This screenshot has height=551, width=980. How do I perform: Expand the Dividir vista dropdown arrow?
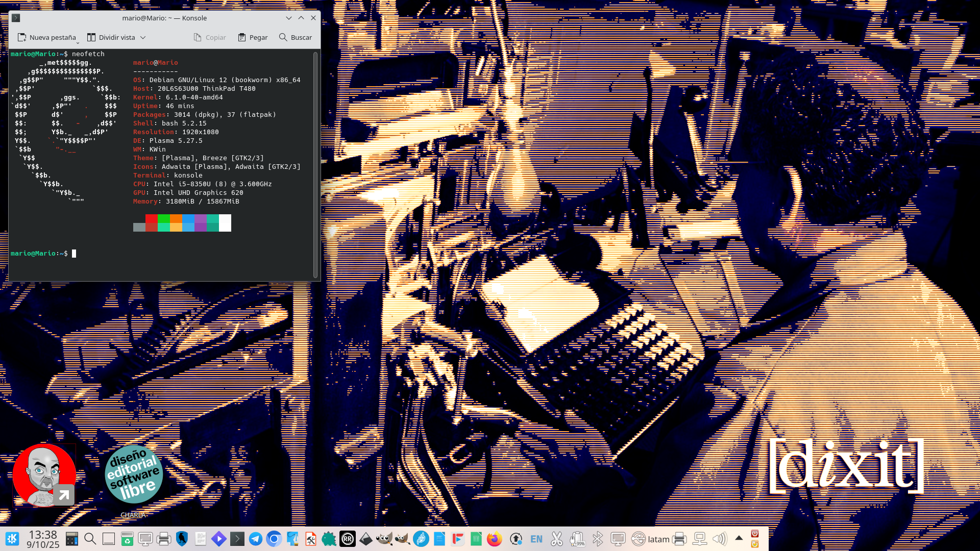click(x=143, y=37)
